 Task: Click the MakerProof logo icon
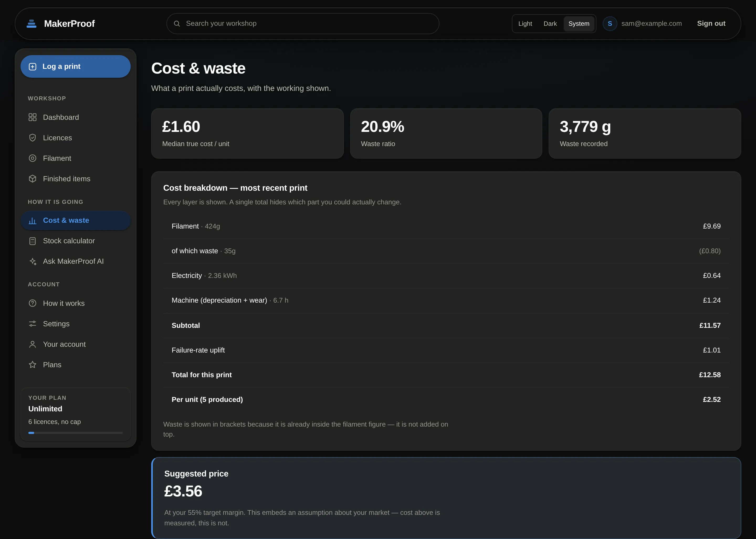(31, 24)
